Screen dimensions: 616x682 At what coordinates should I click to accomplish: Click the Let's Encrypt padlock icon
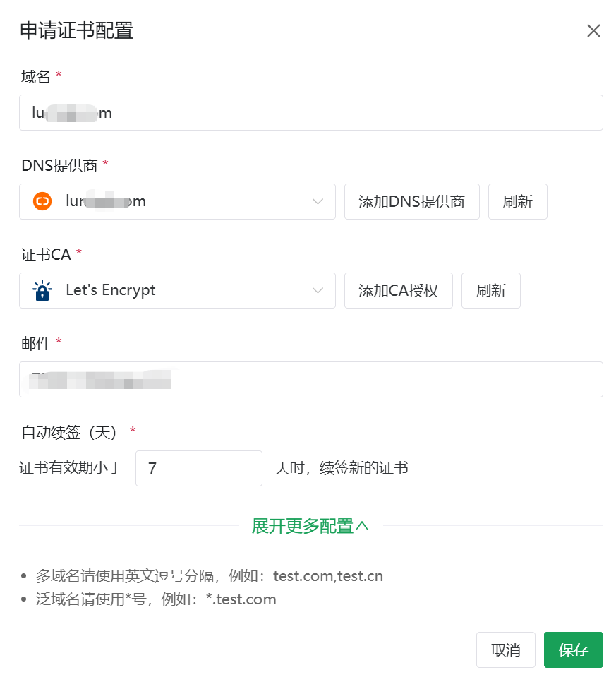[42, 291]
